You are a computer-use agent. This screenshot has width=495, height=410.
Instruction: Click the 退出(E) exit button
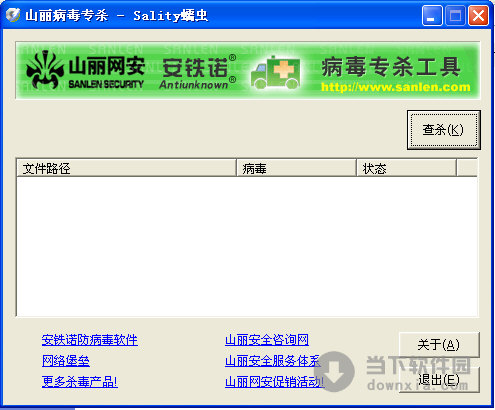(x=439, y=380)
